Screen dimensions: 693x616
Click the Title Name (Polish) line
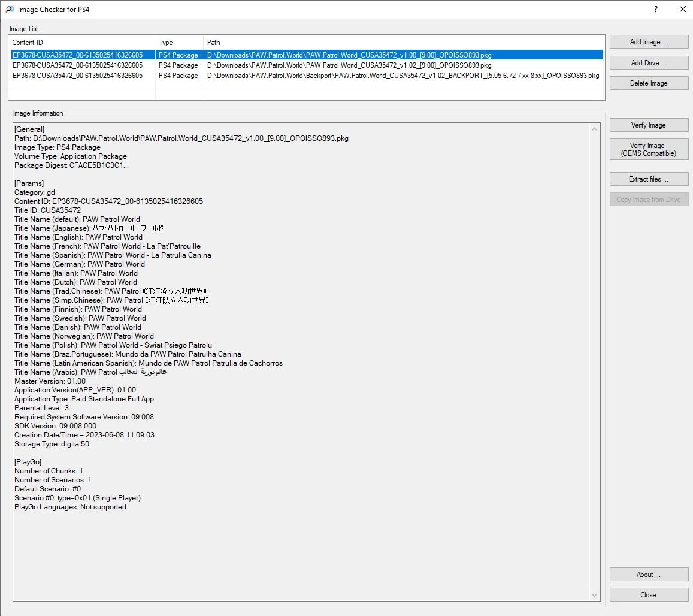(x=113, y=345)
